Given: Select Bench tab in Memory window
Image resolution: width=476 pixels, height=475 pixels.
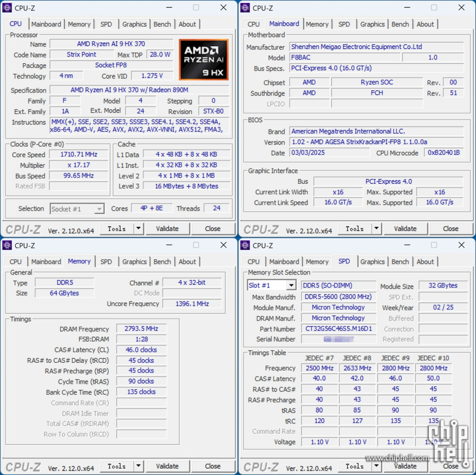Looking at the screenshot, I should [x=162, y=262].
